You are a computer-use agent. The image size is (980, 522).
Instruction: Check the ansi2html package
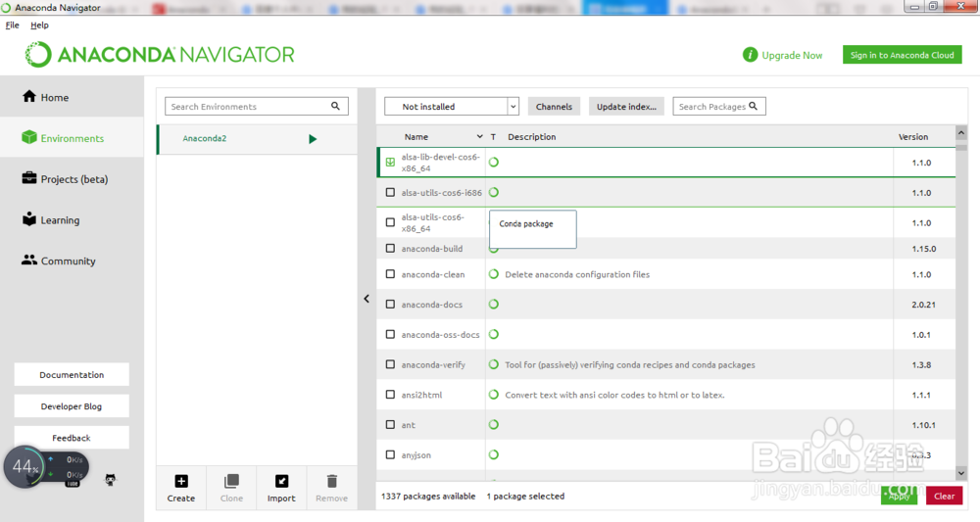pos(391,395)
